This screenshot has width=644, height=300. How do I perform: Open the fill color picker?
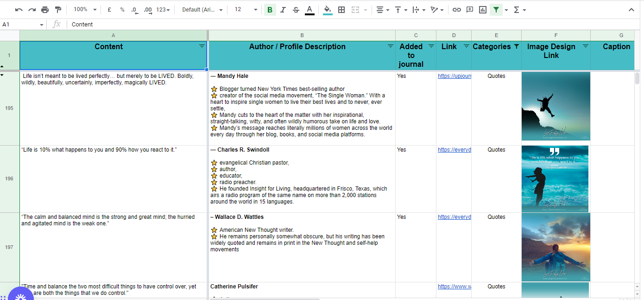328,10
